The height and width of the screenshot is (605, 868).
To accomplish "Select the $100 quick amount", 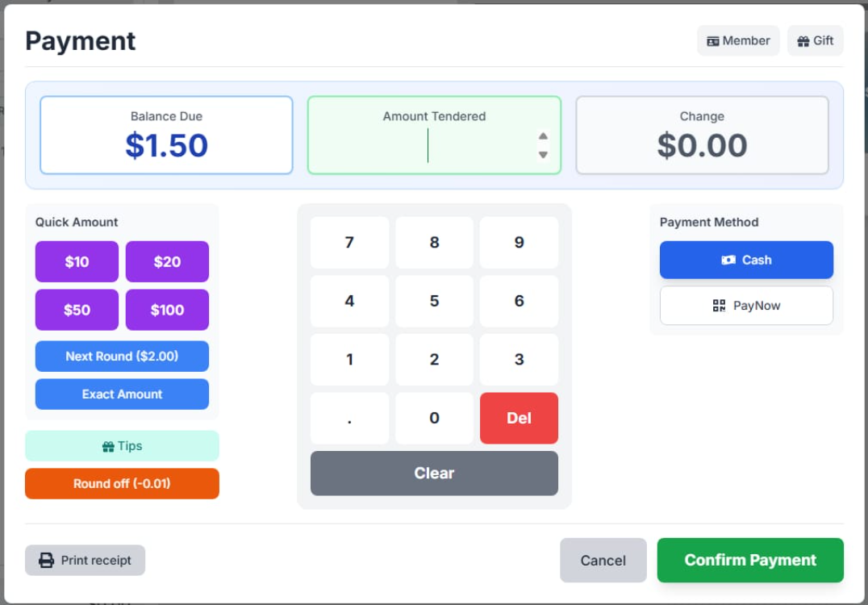I will (167, 310).
